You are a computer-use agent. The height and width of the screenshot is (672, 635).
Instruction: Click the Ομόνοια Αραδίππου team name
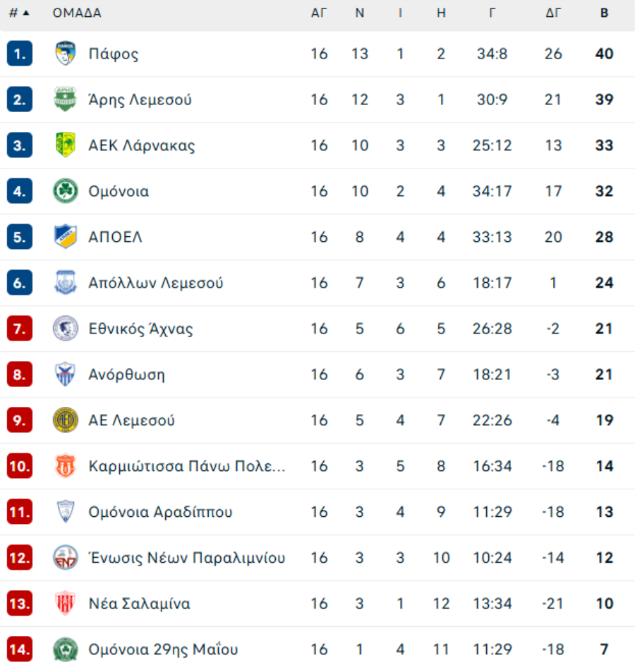160,512
